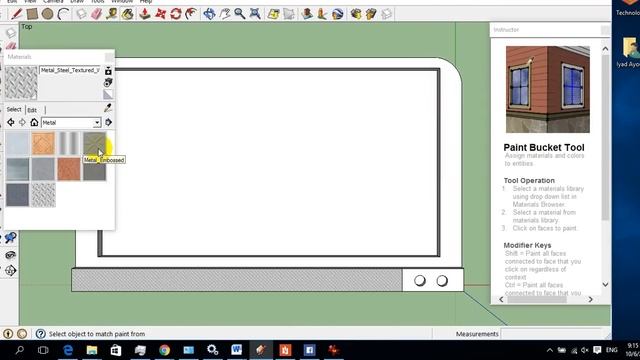This screenshot has height=360, width=640.
Task: Choose the Metal Embossed swatch
Action: pyautogui.click(x=94, y=143)
